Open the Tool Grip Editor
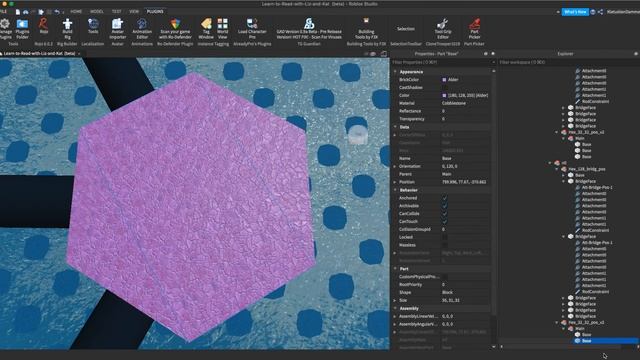 443,29
